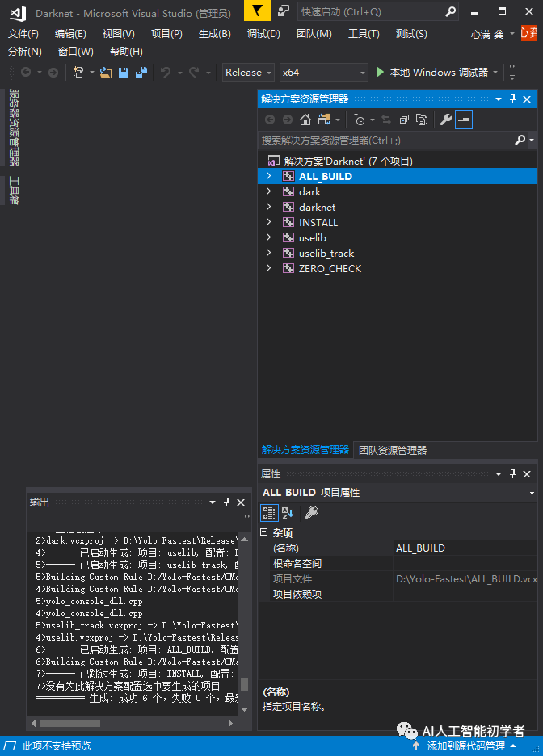Expand the INSTALL project node

tap(268, 222)
